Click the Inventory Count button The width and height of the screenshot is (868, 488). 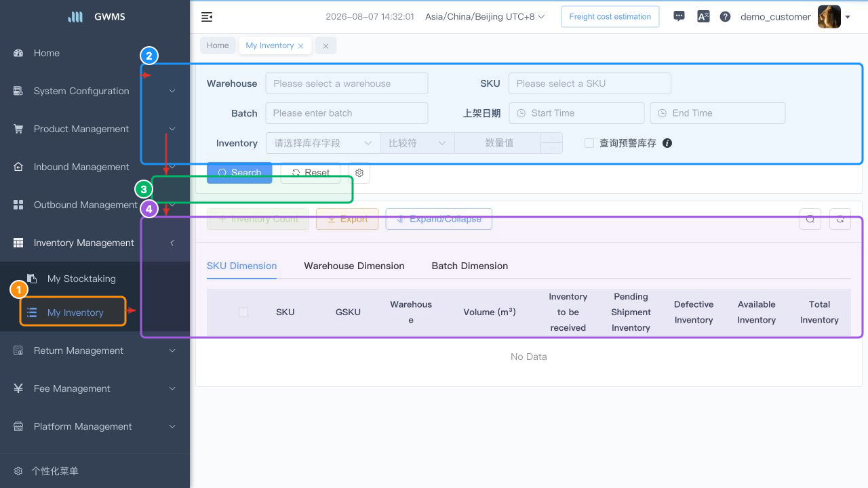pyautogui.click(x=258, y=219)
